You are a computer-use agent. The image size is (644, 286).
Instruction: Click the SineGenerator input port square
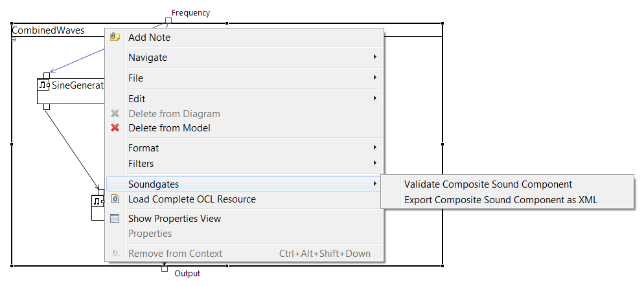click(47, 75)
